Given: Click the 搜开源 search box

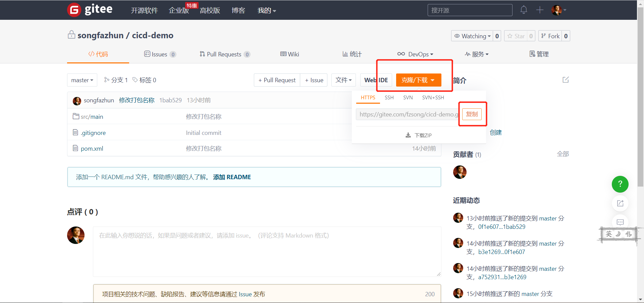Looking at the screenshot, I should (470, 10).
